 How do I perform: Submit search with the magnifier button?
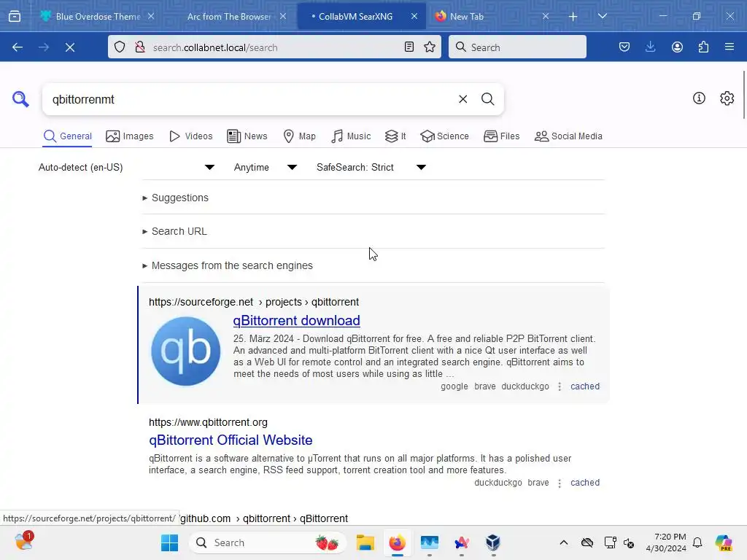coord(487,99)
